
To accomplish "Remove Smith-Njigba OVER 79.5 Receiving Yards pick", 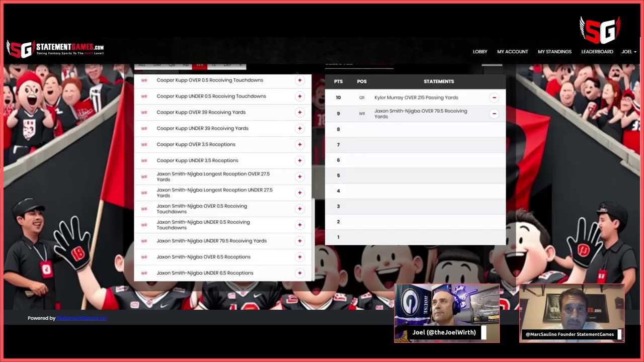I will 494,114.
